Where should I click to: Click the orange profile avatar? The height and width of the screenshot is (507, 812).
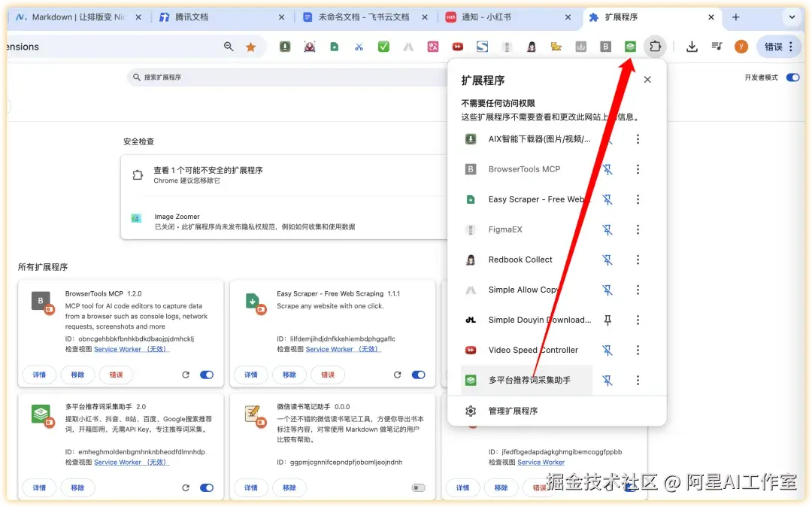point(741,47)
